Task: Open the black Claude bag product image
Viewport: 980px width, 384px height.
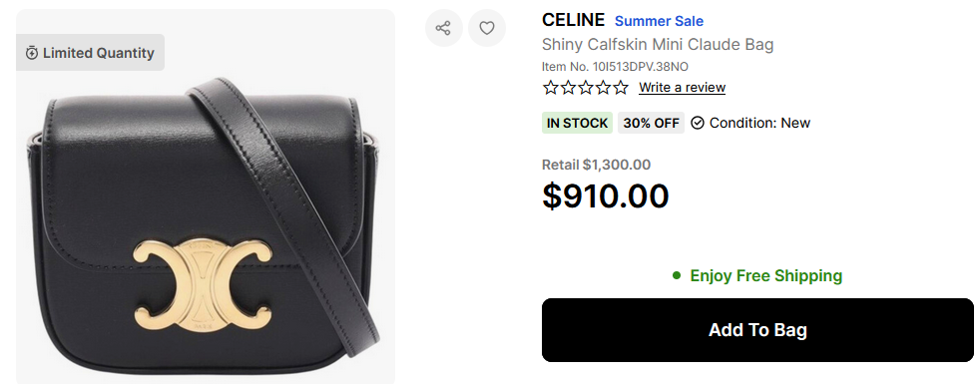Action: coord(205,196)
